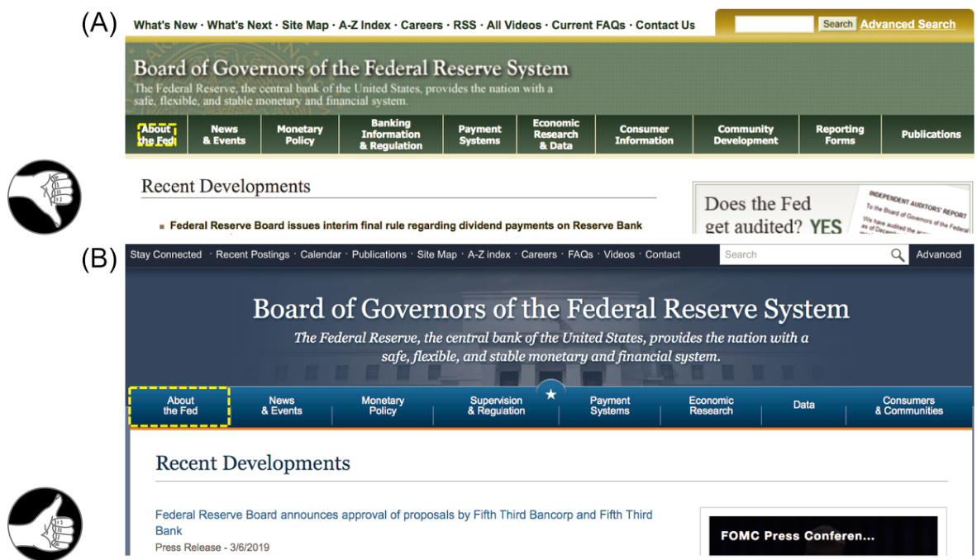The width and height of the screenshot is (977, 560).
Task: Open What's New link on green page
Action: (165, 26)
